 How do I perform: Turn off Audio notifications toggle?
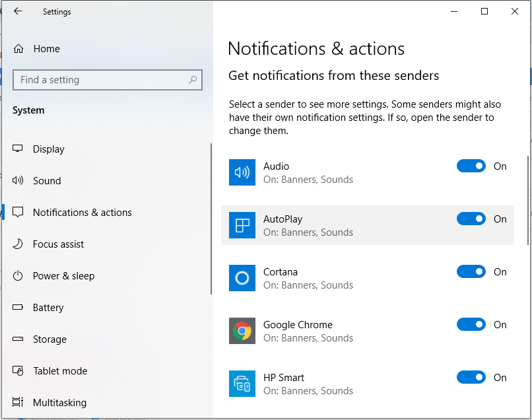click(x=471, y=166)
